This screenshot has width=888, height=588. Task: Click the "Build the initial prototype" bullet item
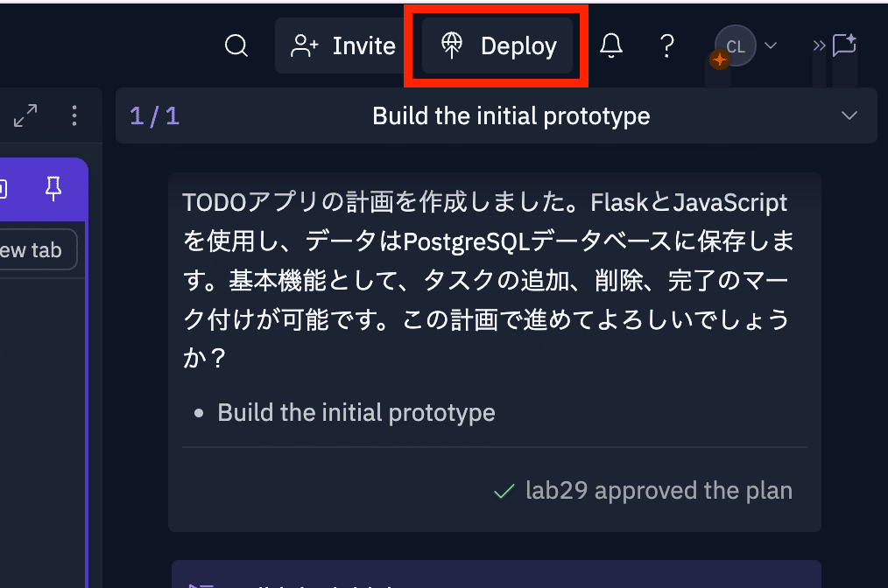[356, 413]
